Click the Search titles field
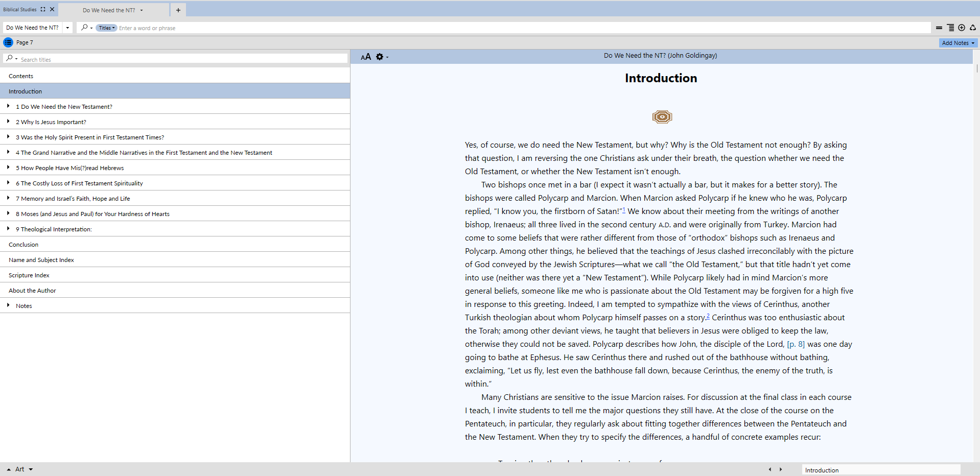Screen dimensions: 980x476 183,59
